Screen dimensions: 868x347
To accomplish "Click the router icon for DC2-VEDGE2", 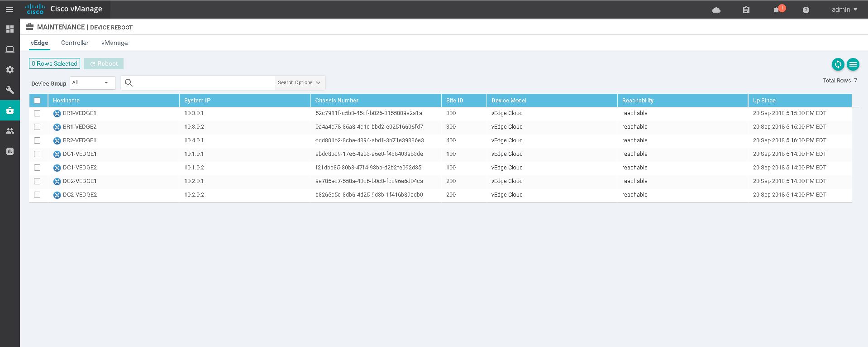I will click(57, 195).
